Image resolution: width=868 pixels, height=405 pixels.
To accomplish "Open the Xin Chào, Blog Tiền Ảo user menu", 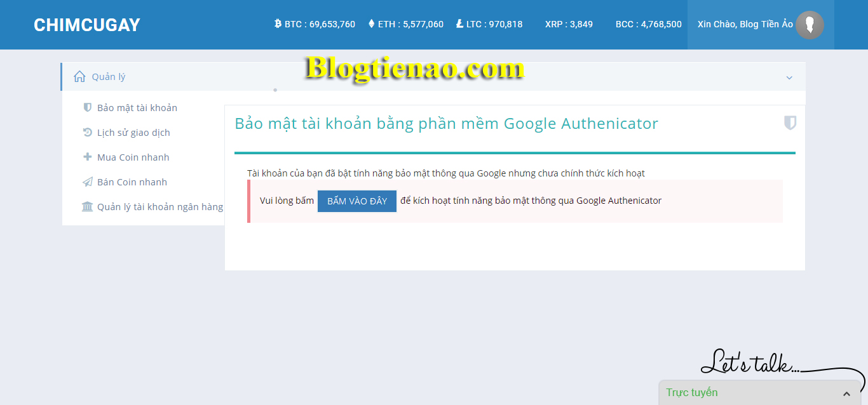I will 745,24.
